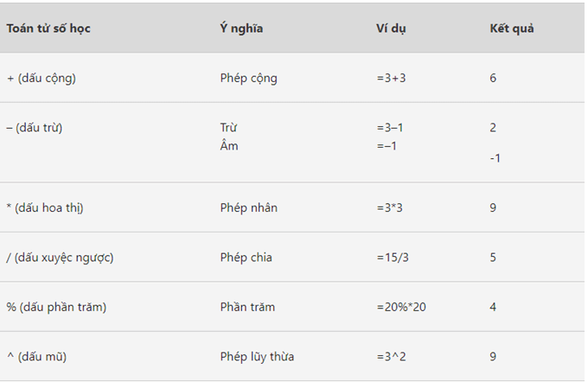Click the "* (dấu hoa thị)" operator cell
The image size is (588, 382).
tap(45, 208)
